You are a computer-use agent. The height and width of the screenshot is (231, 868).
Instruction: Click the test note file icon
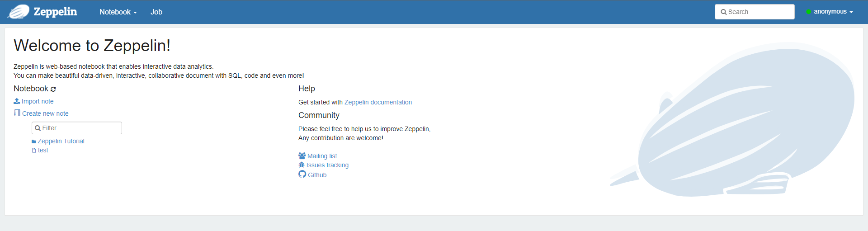(34, 151)
